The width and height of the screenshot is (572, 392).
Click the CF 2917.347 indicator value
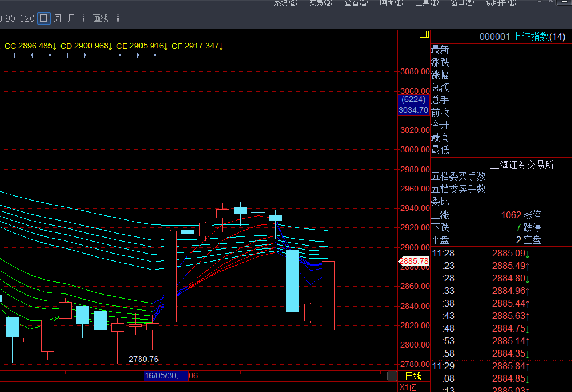197,46
